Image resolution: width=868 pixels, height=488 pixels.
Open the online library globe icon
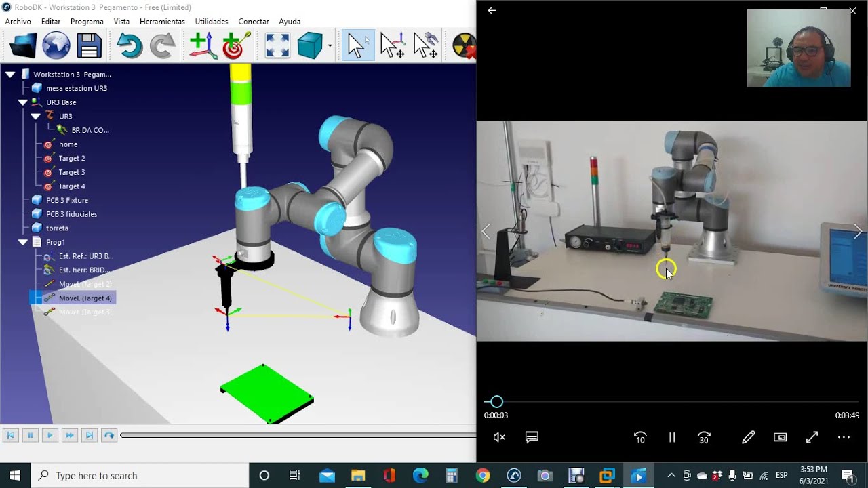(56, 46)
